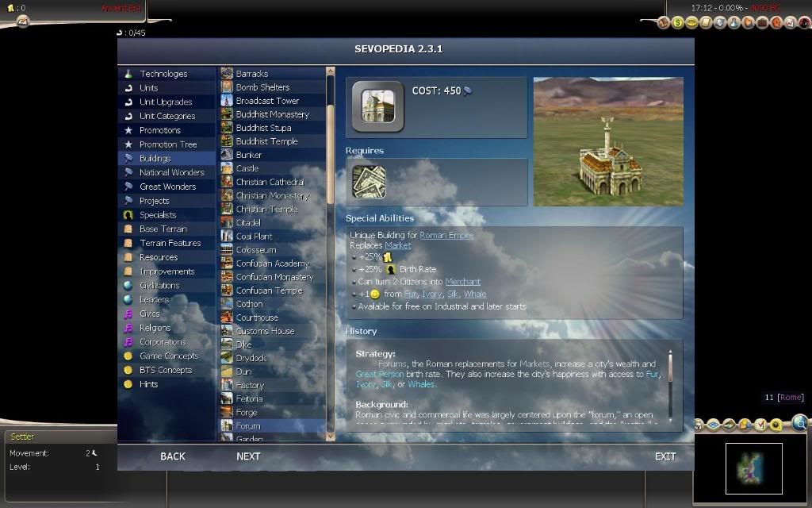
Task: Follow the Market link after Replaces
Action: tap(398, 245)
